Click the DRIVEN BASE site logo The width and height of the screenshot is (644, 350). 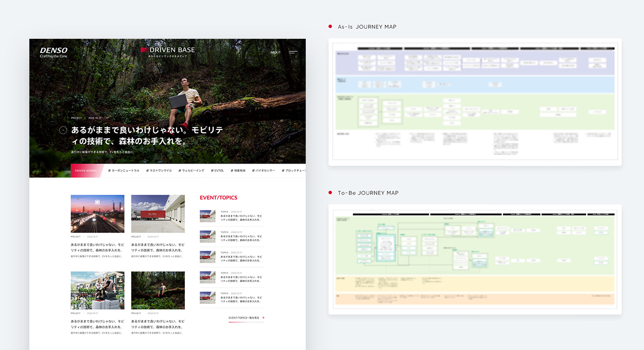tap(168, 51)
